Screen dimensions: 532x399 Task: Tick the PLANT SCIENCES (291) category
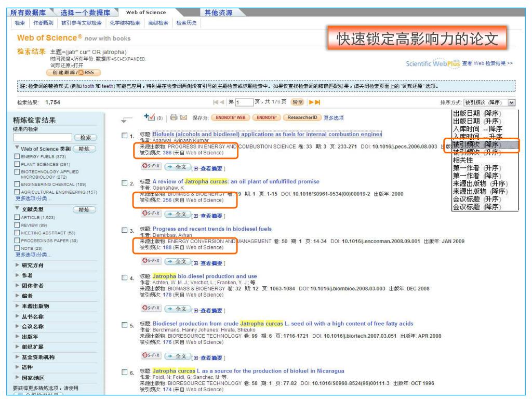[x=17, y=164]
